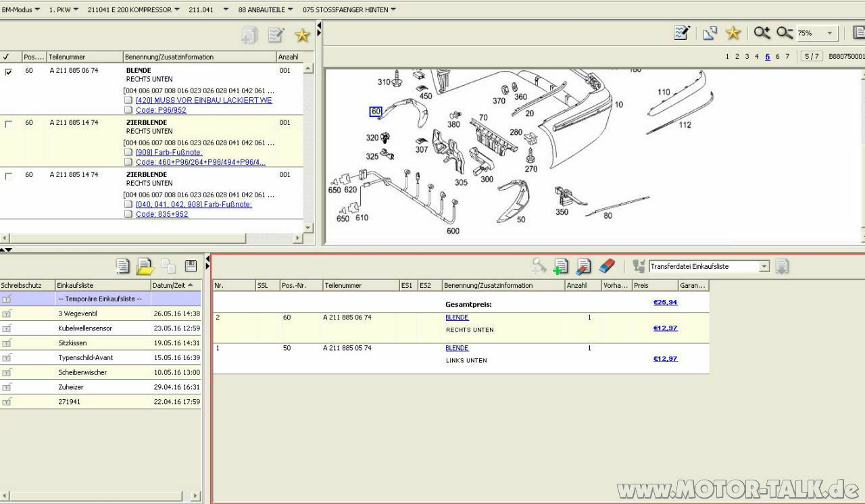Go to picture page 1
The width and height of the screenshot is (865, 504).
(728, 57)
